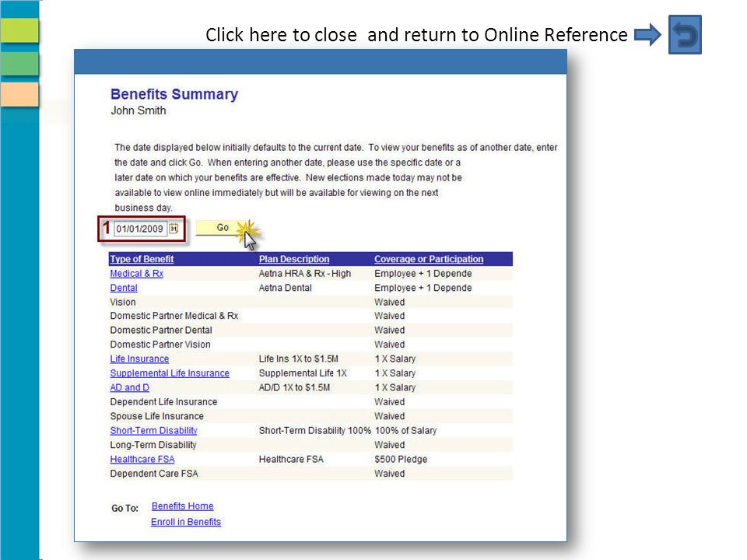Select Dependent Care FSA text
Screen dimensions: 747x560
click(x=154, y=474)
